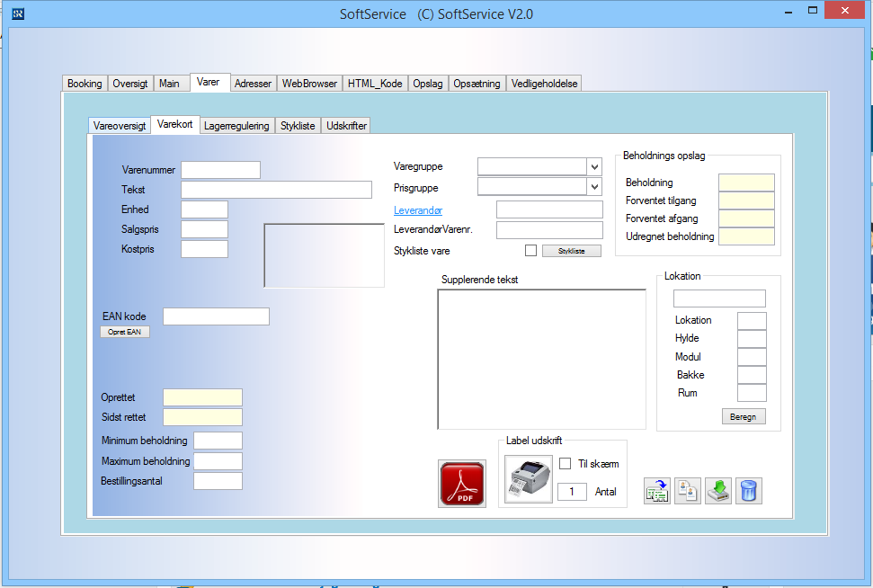Open the Vedligeholdelse main tab
This screenshot has height=588, width=873.
[x=544, y=84]
